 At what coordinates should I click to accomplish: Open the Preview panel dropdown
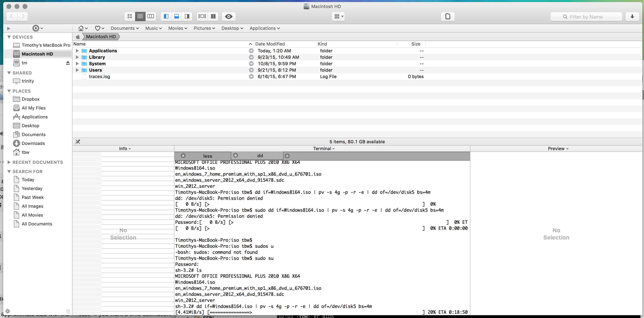point(558,149)
